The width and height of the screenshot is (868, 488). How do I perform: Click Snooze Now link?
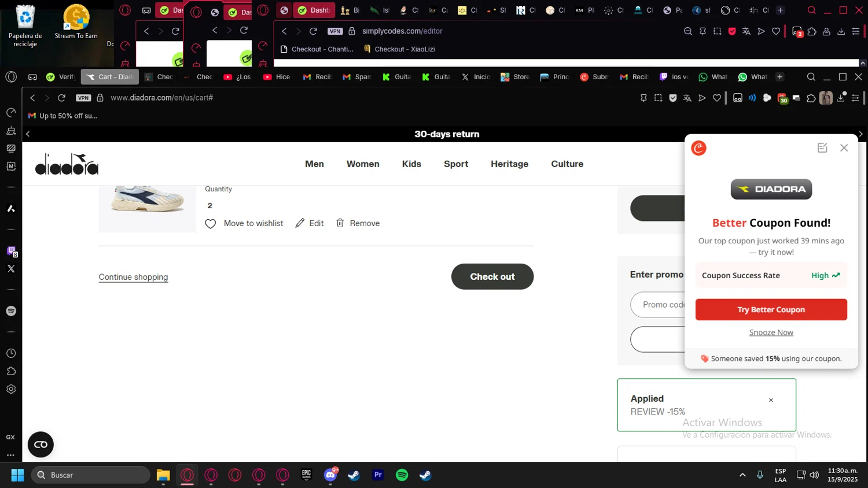tap(771, 332)
